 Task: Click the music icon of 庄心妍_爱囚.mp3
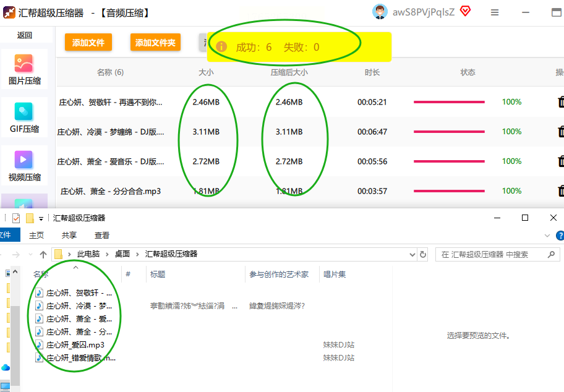(39, 345)
